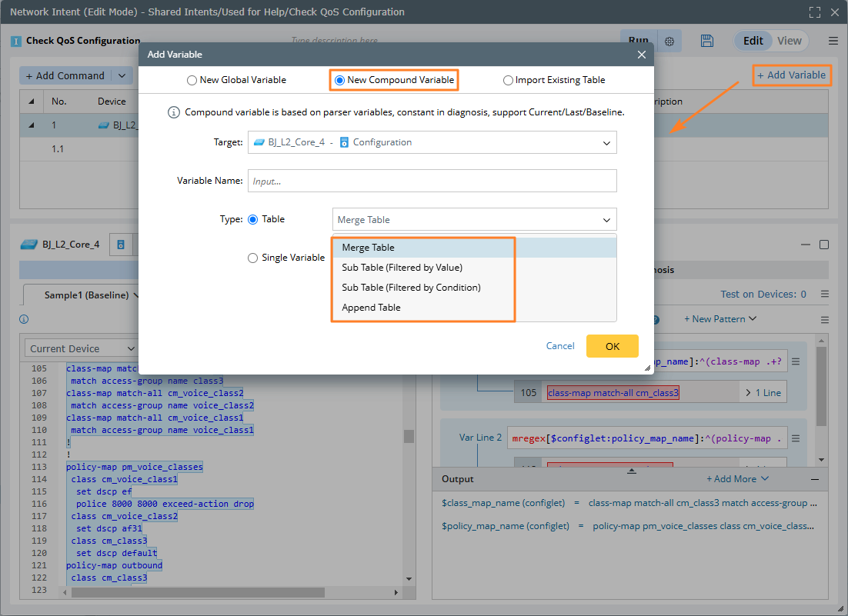Viewport: 848px width, 616px height.
Task: Open menu next to Test on Devices
Action: (x=824, y=294)
